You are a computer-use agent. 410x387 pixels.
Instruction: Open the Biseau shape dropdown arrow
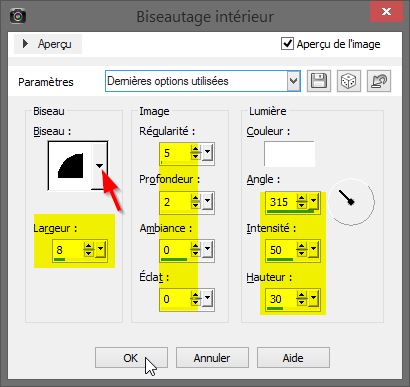click(x=99, y=165)
